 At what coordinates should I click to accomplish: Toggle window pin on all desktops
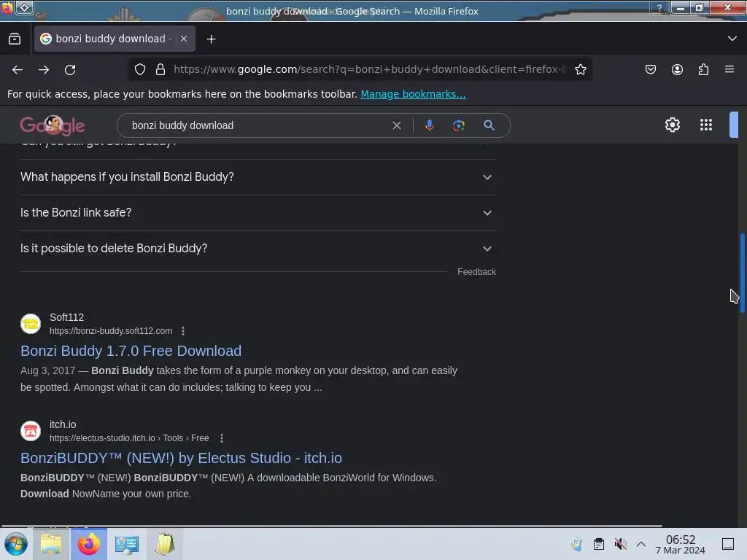[25, 7]
